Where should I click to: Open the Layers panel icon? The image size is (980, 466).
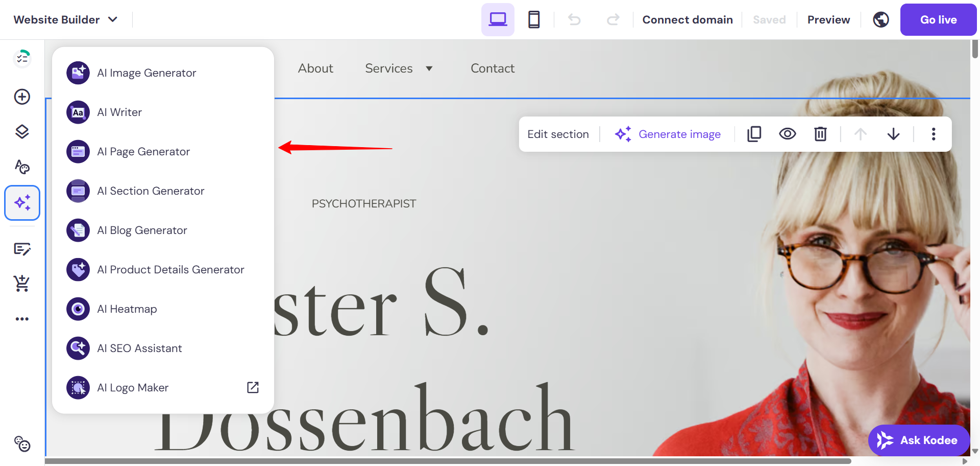point(22,132)
